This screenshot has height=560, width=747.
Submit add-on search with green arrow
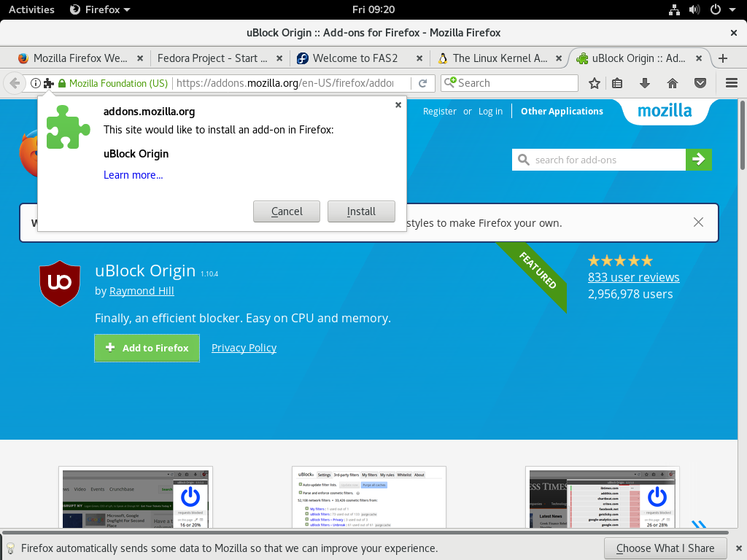coord(699,160)
